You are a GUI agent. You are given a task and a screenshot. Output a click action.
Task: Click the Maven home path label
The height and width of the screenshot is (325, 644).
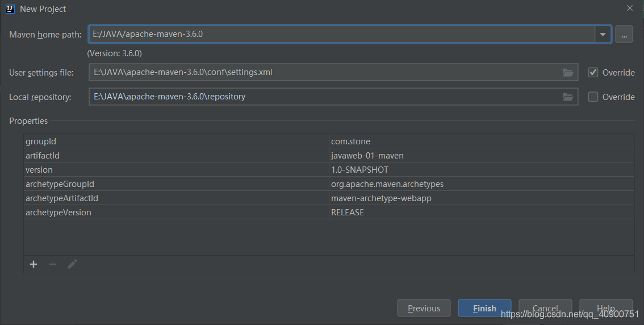click(x=45, y=35)
